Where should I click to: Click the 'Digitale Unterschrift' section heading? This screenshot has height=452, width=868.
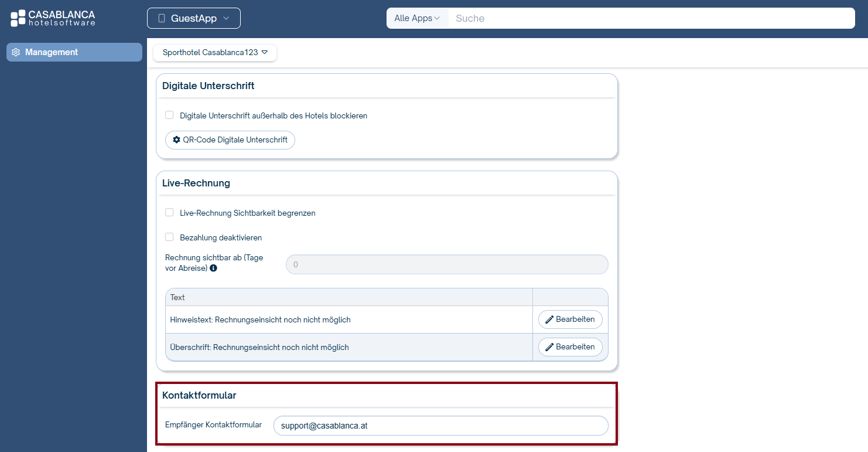[x=209, y=86]
